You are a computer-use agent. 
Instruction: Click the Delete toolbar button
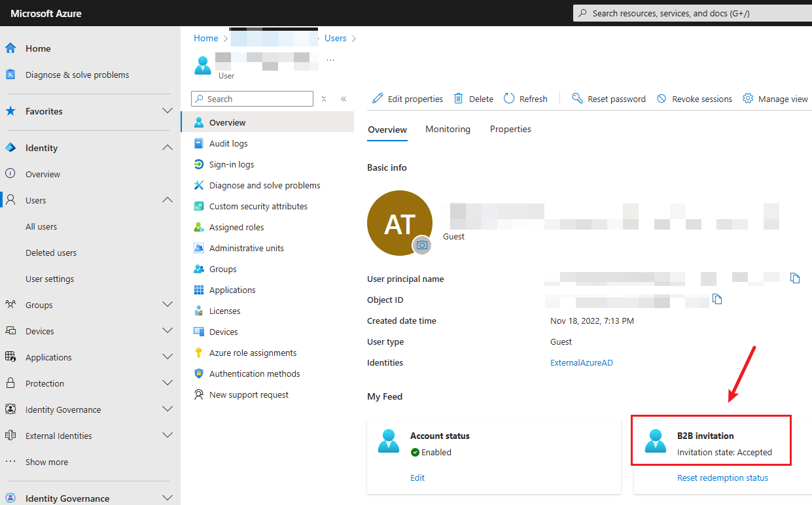tap(474, 99)
